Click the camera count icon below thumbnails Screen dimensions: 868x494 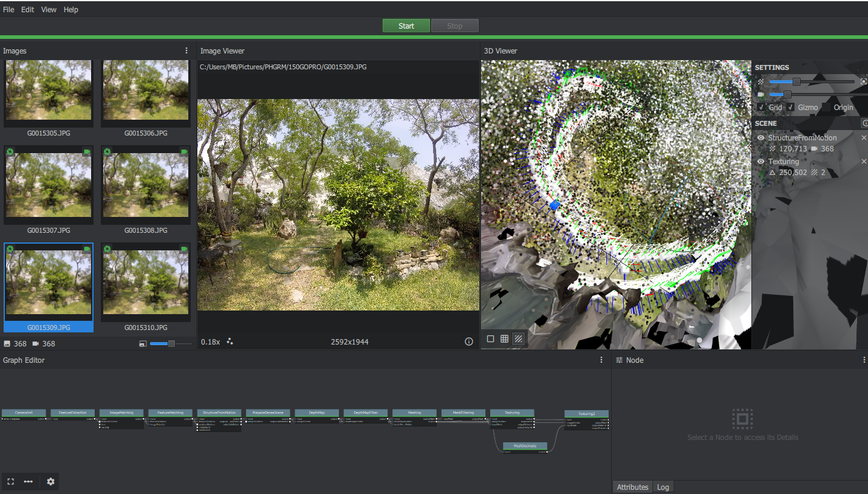tap(36, 344)
